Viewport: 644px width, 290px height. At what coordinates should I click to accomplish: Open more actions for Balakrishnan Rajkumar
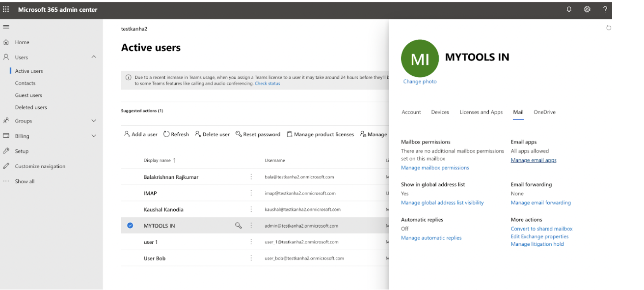coord(251,177)
